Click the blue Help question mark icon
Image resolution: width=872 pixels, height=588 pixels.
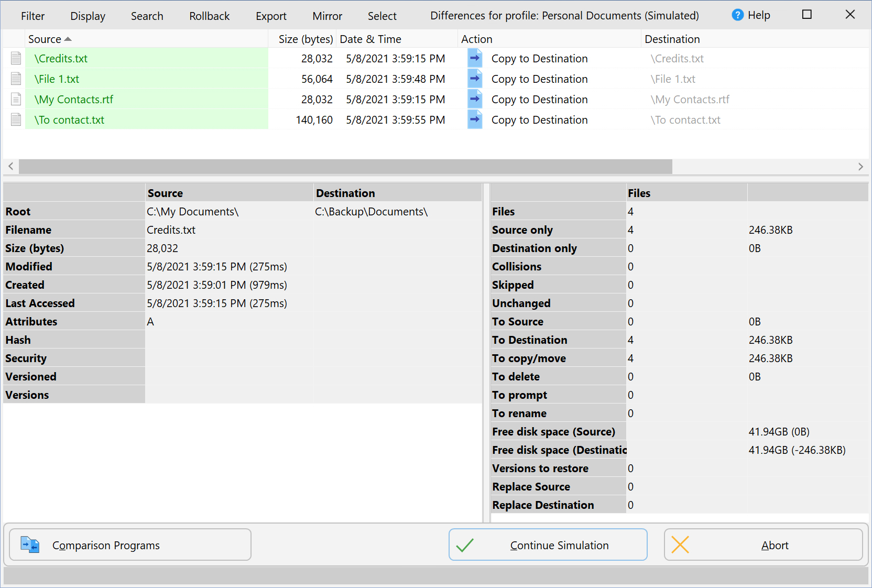click(x=737, y=15)
